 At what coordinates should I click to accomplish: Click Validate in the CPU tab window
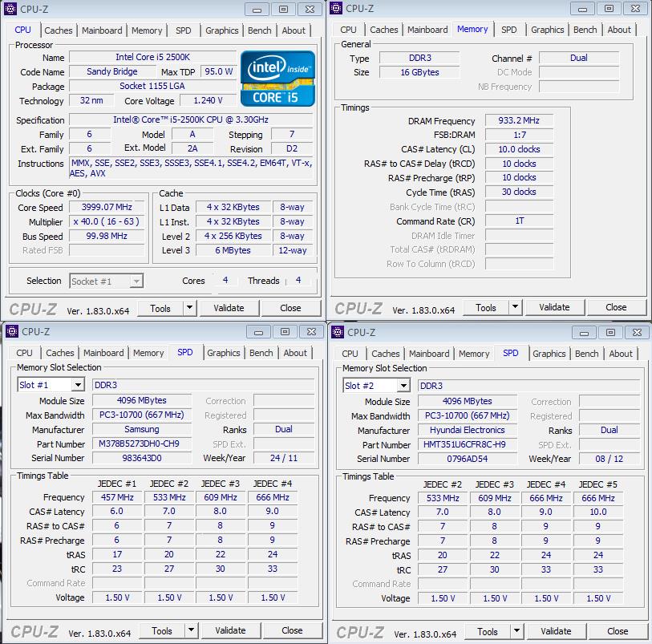(x=229, y=308)
